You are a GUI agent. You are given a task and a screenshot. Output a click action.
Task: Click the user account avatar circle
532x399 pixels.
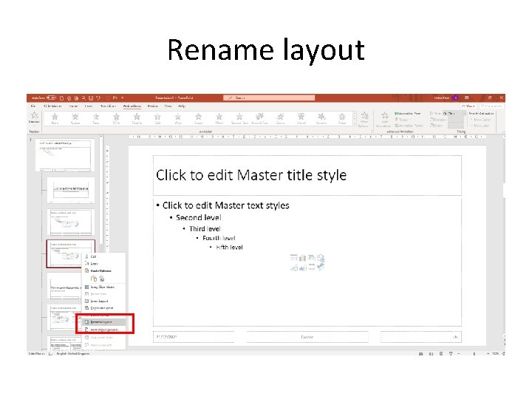456,98
